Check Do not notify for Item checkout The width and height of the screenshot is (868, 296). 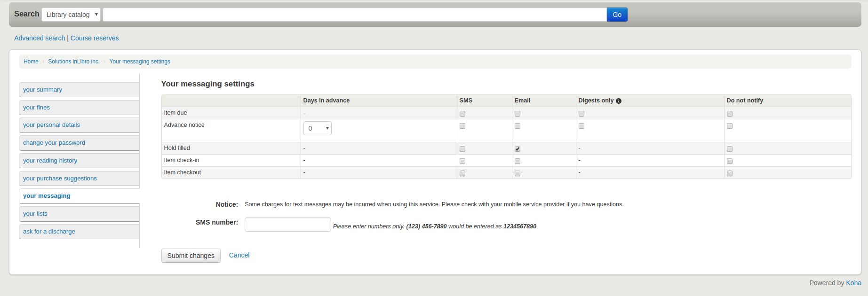(x=730, y=173)
